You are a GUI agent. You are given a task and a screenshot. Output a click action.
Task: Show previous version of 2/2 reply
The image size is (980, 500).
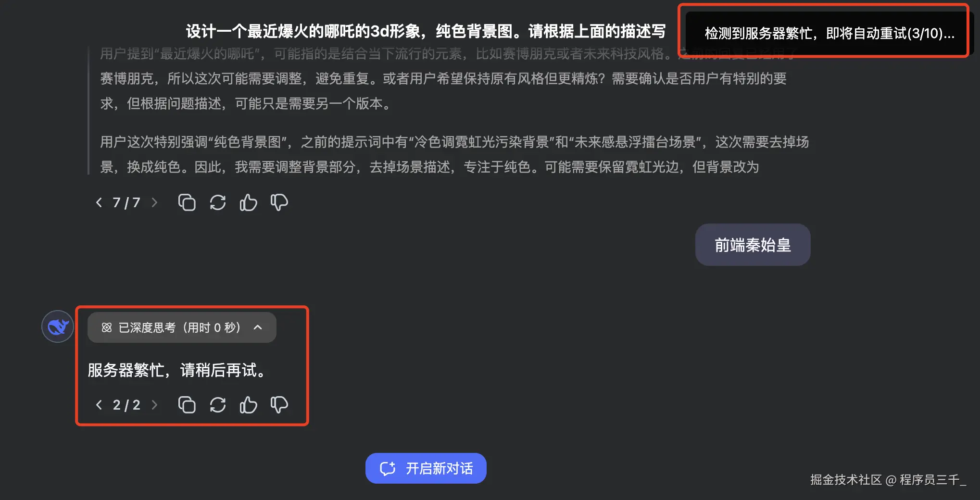[x=99, y=405]
